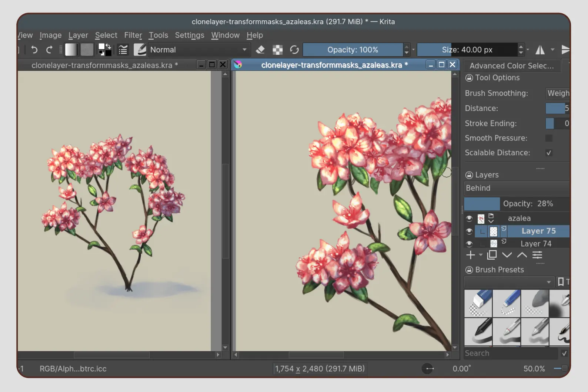Open the Brush Smoothing dropdown

tap(557, 93)
